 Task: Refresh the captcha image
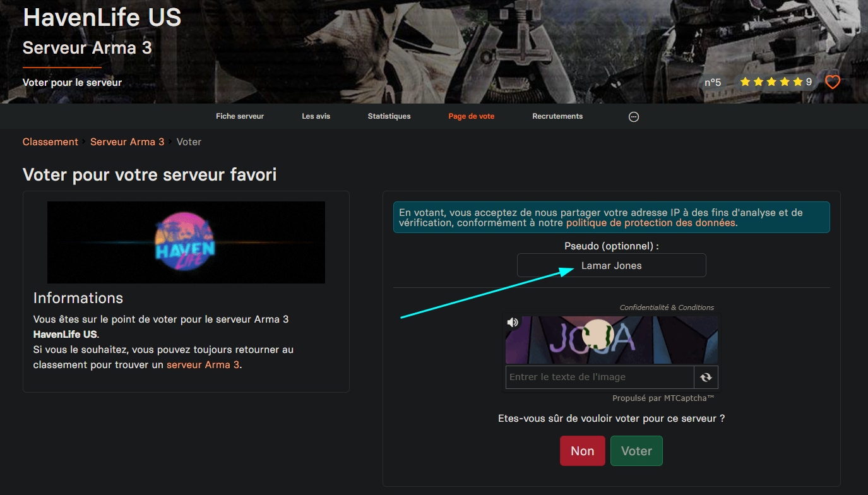click(x=706, y=377)
